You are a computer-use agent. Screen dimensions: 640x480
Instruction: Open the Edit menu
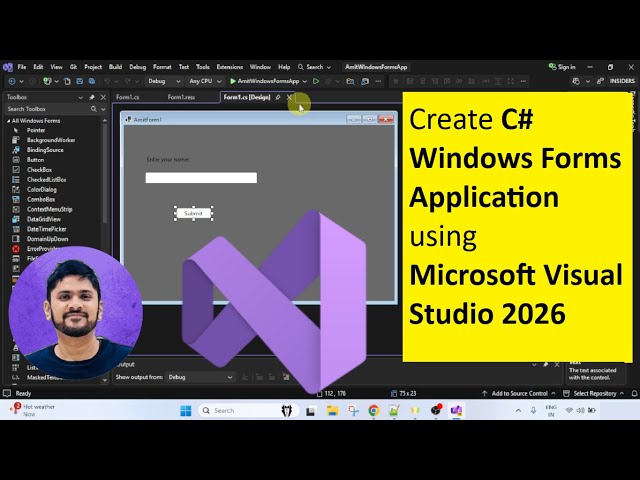38,67
